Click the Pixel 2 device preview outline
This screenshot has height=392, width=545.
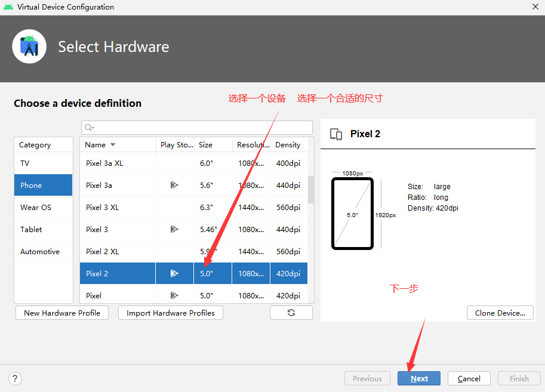pyautogui.click(x=352, y=214)
